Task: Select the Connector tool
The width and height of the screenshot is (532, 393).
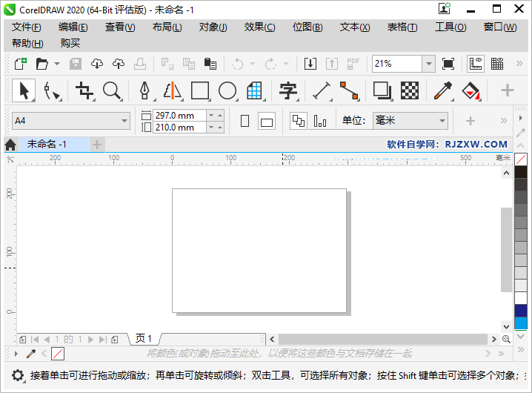Action: (x=349, y=91)
